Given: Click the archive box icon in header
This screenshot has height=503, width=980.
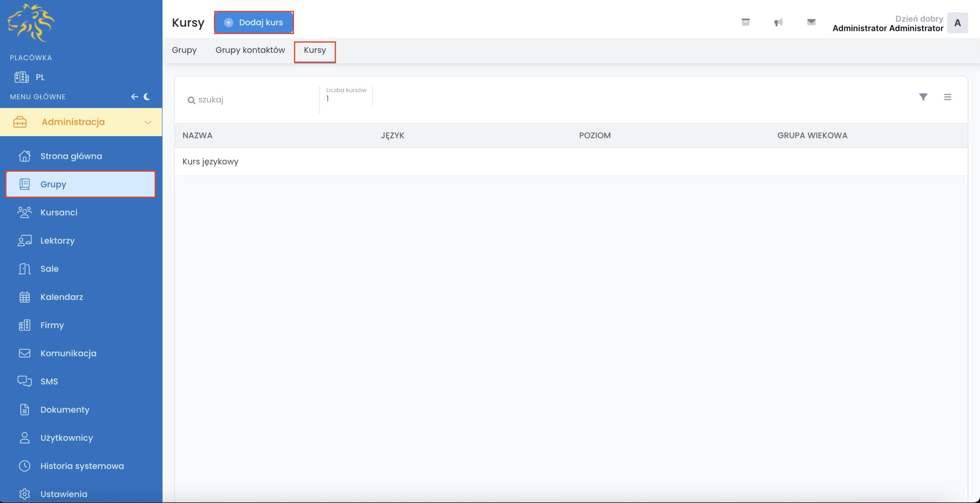Looking at the screenshot, I should click(x=745, y=22).
